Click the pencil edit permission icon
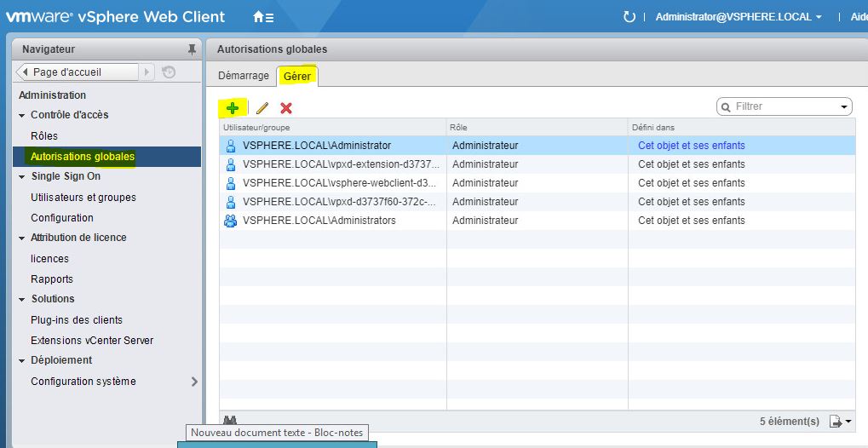This screenshot has height=448, width=868. coord(262,108)
